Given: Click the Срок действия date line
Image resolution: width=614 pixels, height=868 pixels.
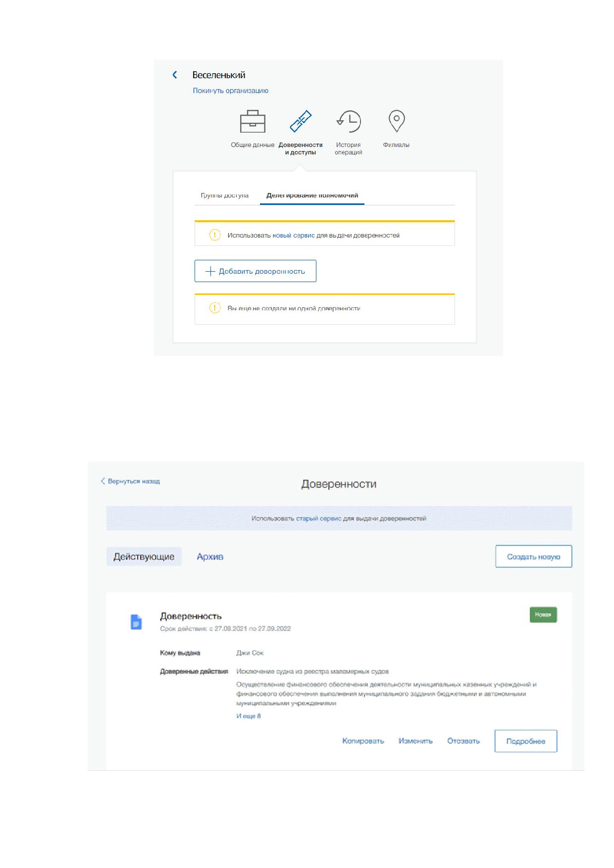Looking at the screenshot, I should [x=225, y=628].
